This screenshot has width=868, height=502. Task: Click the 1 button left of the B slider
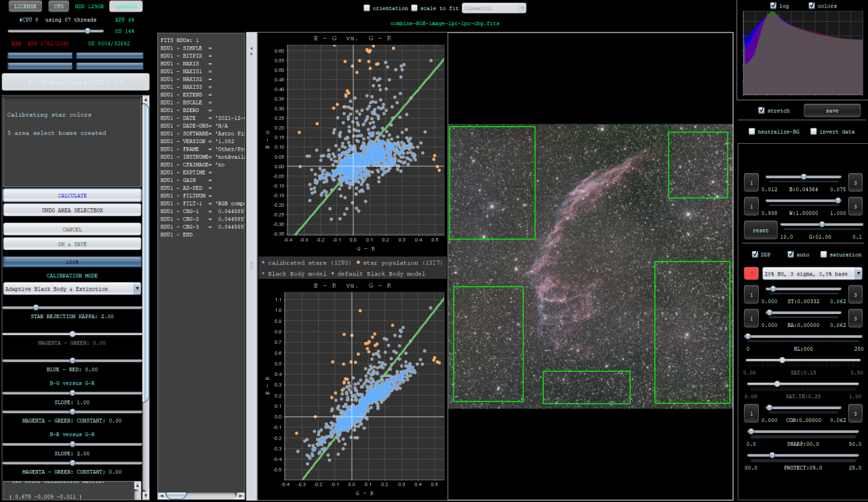tap(751, 182)
